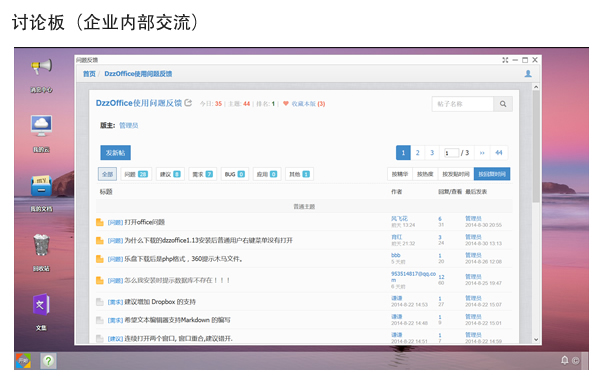Select the 应用 category filter
Image resolution: width=600 pixels, height=390 pixels.
[x=267, y=174]
